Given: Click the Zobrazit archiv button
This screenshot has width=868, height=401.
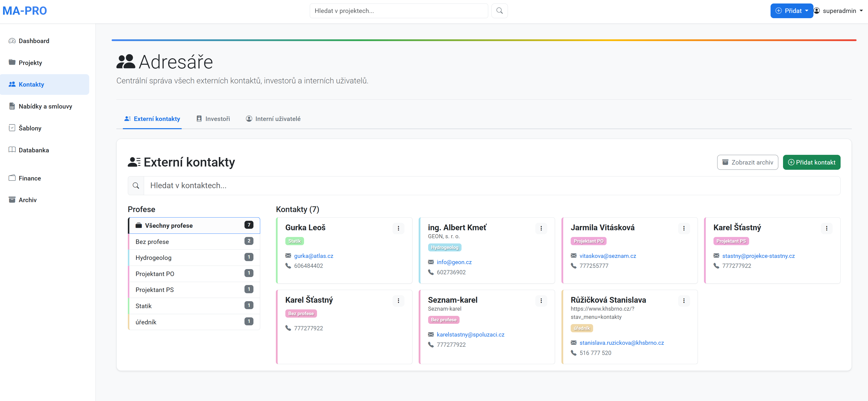Looking at the screenshot, I should tap(747, 162).
